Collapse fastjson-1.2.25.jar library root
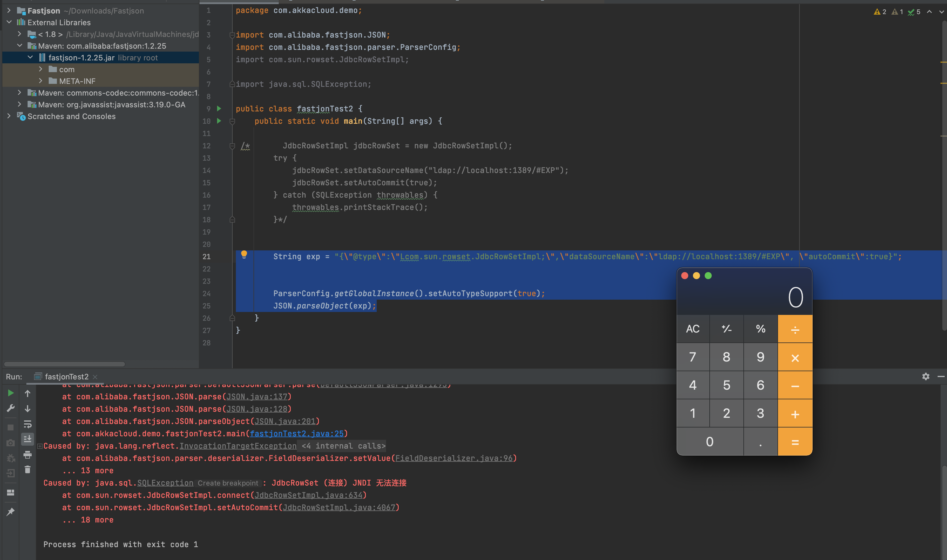This screenshot has width=947, height=560. tap(30, 57)
